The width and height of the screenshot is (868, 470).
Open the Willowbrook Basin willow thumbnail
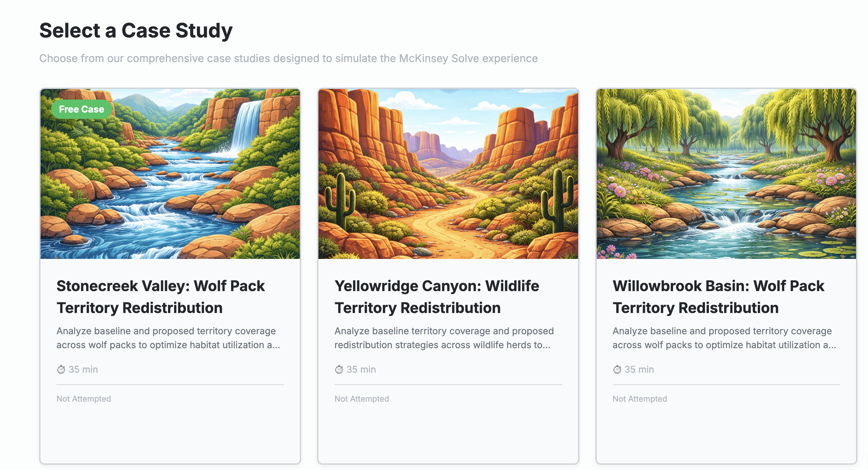pyautogui.click(x=726, y=174)
